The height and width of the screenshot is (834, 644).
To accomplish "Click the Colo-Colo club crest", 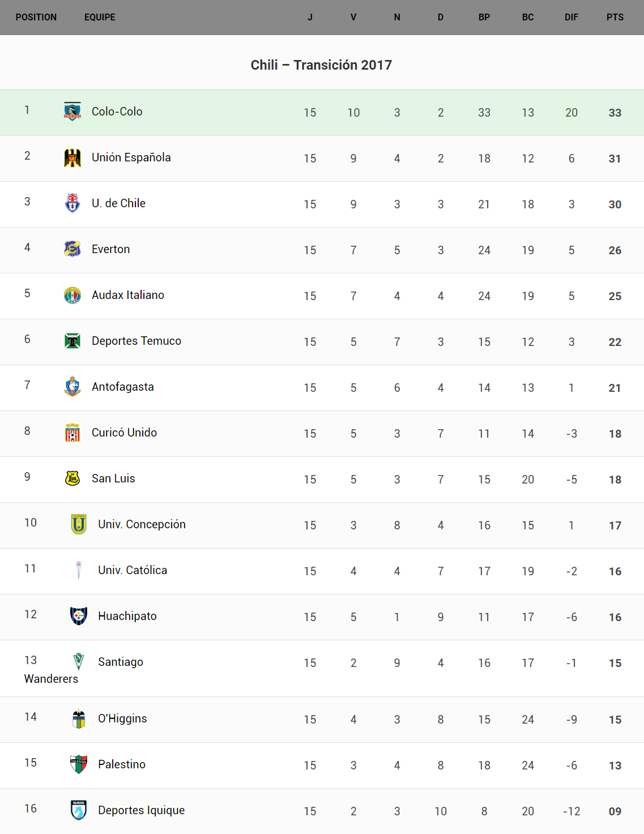I will [72, 112].
